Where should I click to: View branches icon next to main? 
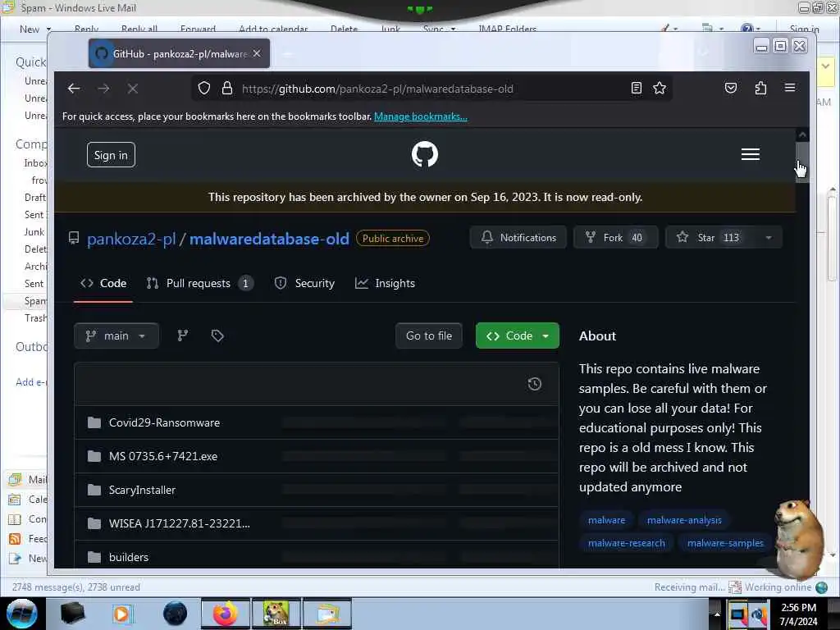coord(183,336)
